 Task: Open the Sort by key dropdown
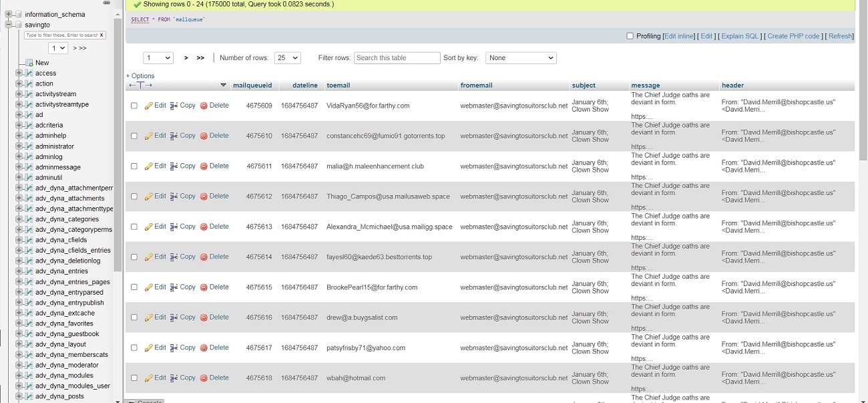(521, 58)
